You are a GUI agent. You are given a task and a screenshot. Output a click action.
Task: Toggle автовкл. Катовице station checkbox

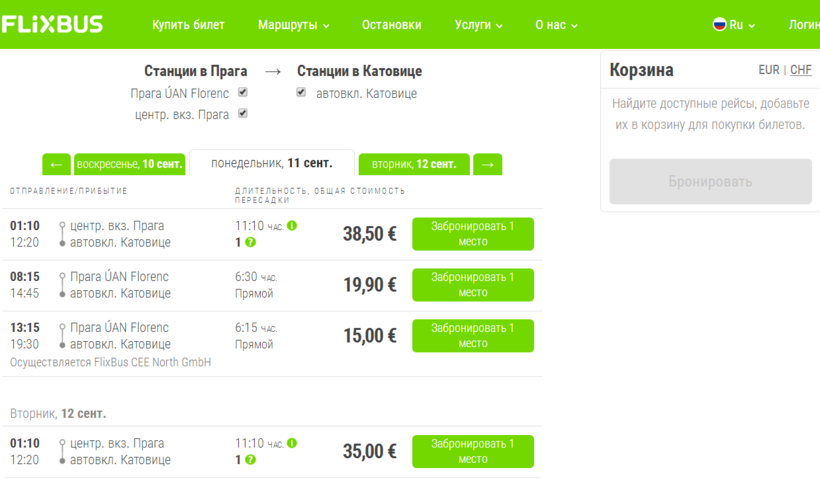click(301, 93)
